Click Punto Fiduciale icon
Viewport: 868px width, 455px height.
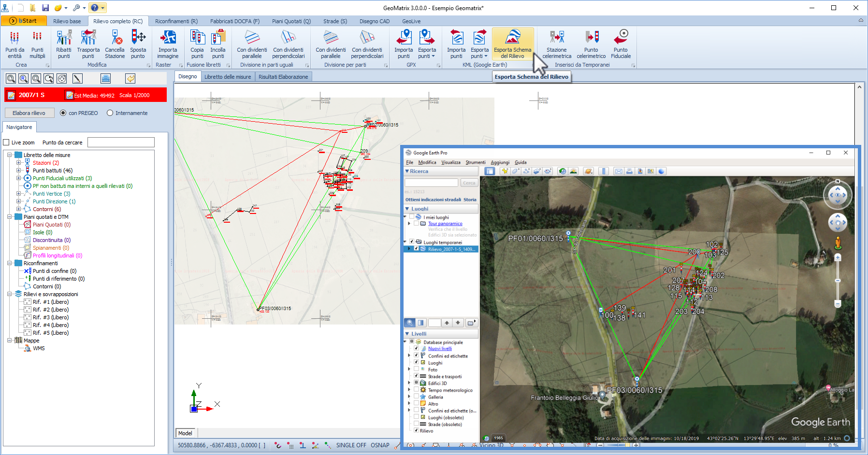pos(621,44)
